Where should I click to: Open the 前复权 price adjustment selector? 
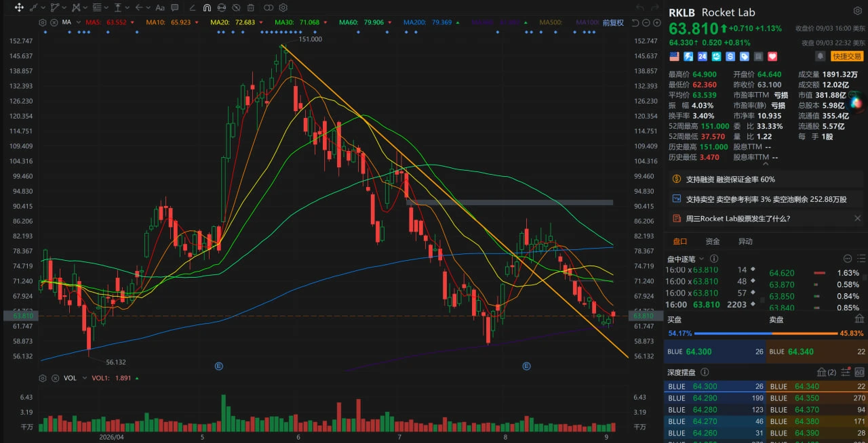(x=612, y=22)
